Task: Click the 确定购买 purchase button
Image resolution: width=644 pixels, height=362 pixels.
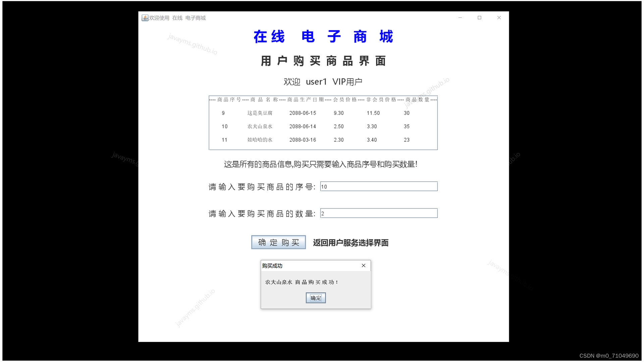Action: click(278, 242)
